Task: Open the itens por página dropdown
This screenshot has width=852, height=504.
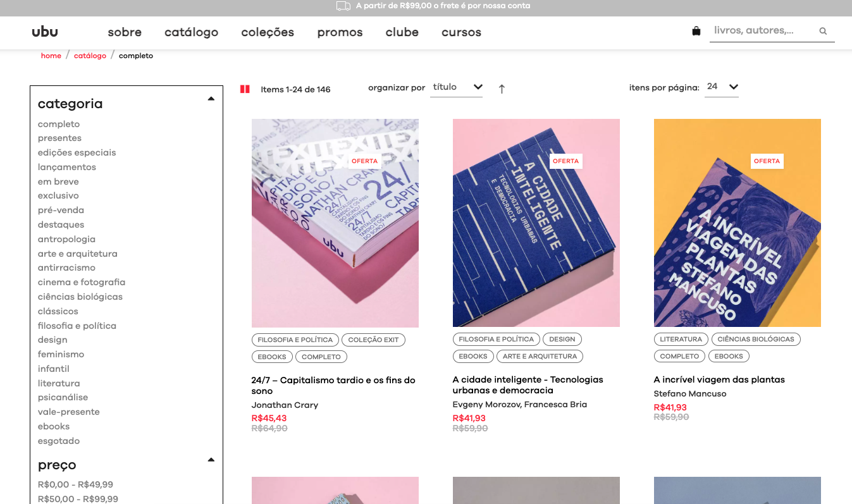Action: point(722,87)
